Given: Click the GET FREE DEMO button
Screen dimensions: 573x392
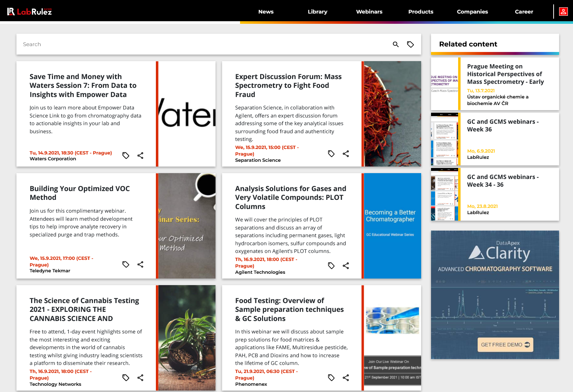Looking at the screenshot, I should pyautogui.click(x=505, y=345).
